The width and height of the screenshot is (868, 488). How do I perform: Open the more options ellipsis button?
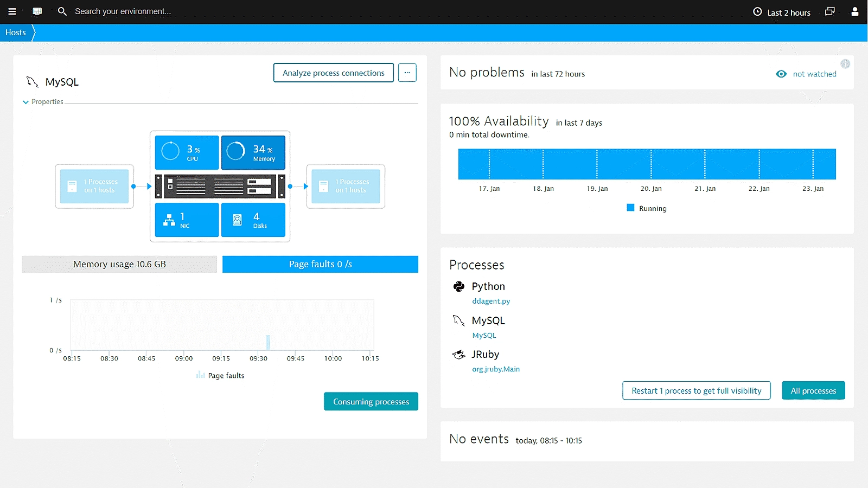407,73
